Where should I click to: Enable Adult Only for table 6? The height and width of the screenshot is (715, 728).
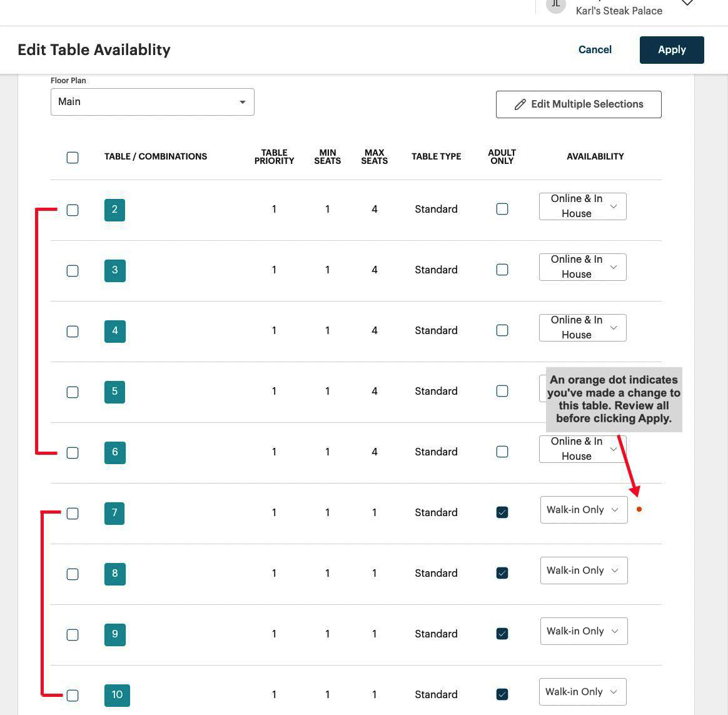[x=502, y=452]
